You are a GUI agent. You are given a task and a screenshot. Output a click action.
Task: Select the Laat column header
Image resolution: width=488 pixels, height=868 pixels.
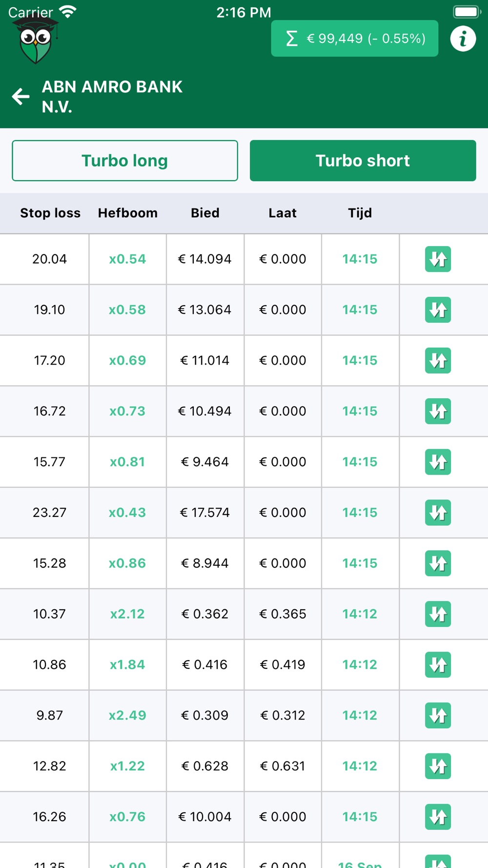(283, 213)
